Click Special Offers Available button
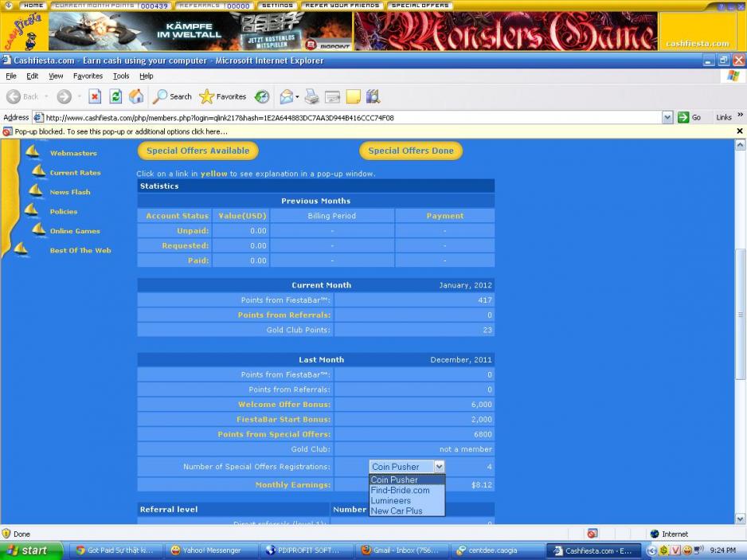This screenshot has height=560, width=747. tap(198, 151)
